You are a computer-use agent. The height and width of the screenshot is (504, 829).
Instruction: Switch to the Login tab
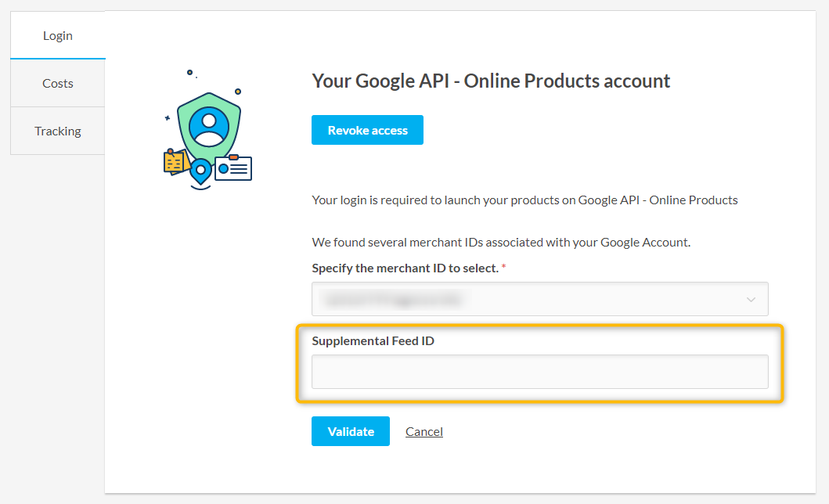(x=58, y=35)
